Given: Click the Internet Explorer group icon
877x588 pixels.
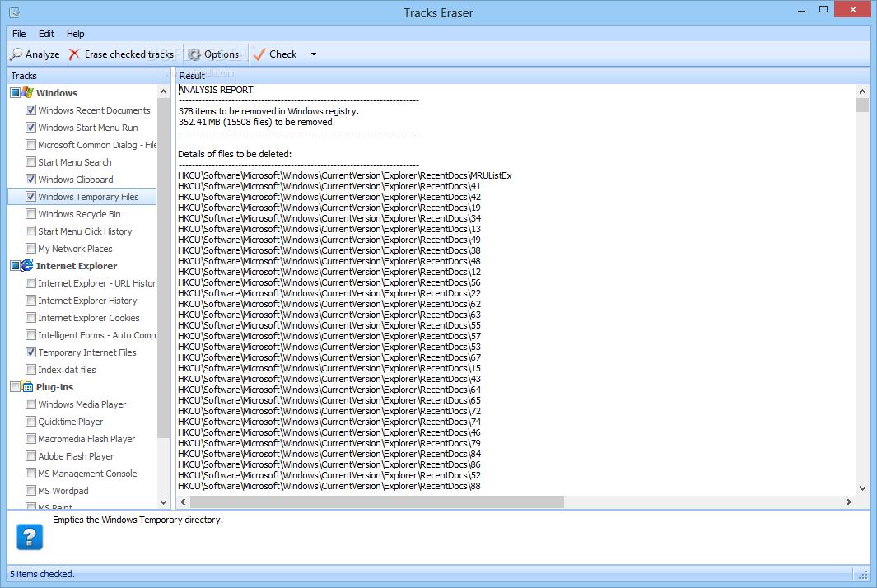Looking at the screenshot, I should pyautogui.click(x=27, y=265).
